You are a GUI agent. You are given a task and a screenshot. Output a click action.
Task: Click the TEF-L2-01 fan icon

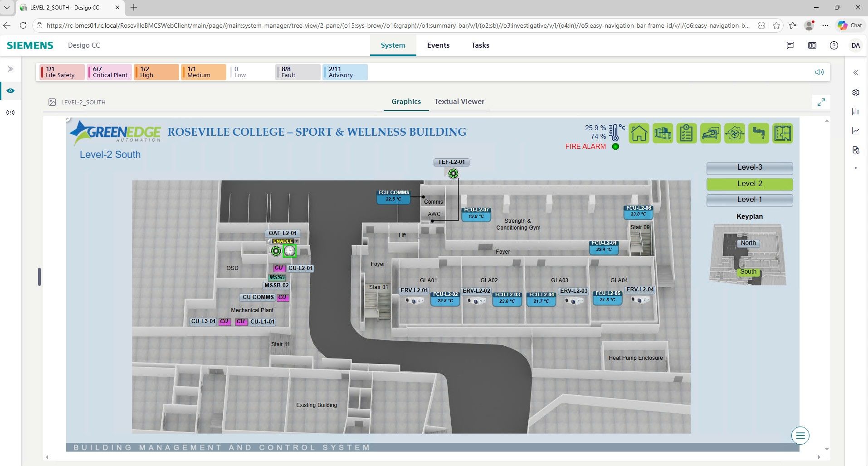[453, 174]
